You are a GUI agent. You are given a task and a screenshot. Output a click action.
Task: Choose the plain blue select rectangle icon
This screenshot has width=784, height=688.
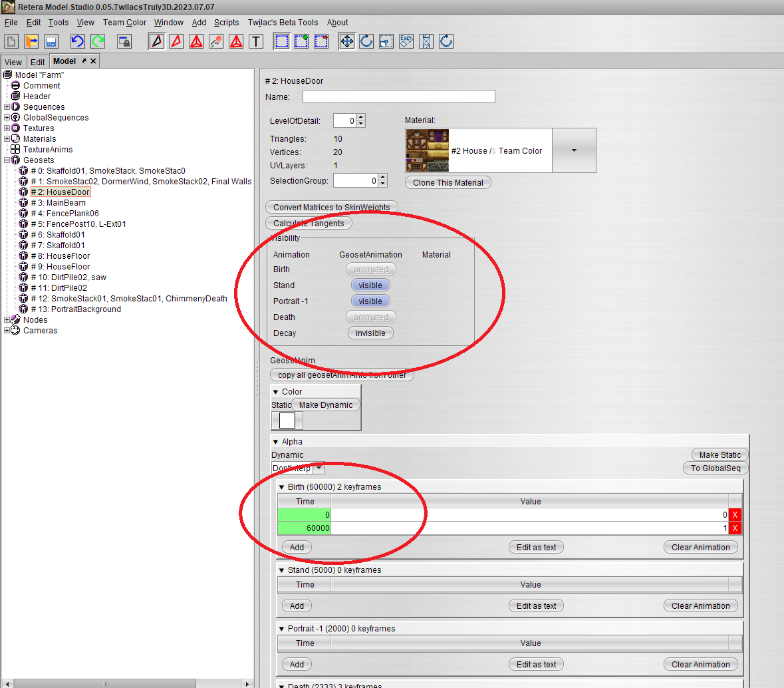282,41
